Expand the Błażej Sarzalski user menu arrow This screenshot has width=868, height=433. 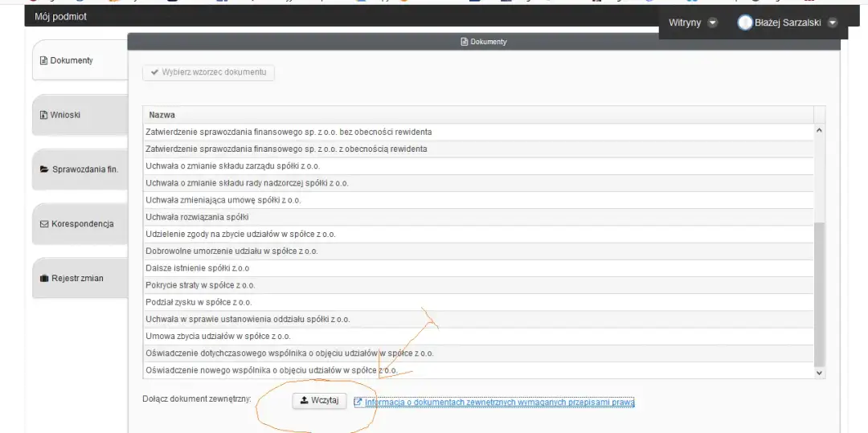[x=833, y=23]
